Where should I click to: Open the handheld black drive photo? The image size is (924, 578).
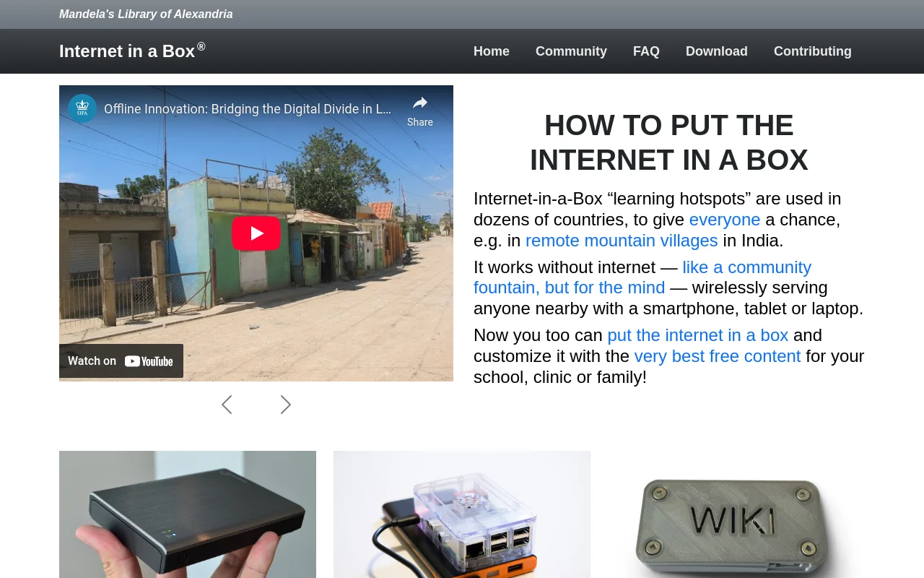pyautogui.click(x=188, y=514)
